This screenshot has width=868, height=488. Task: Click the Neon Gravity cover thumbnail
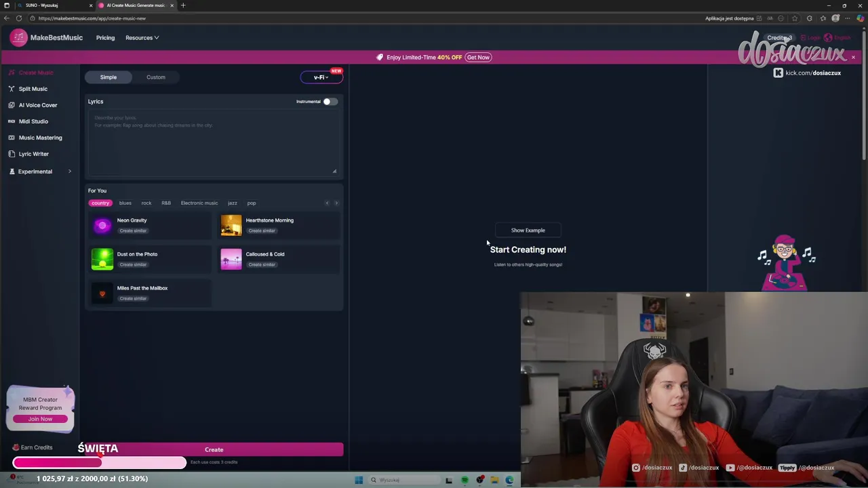point(102,225)
